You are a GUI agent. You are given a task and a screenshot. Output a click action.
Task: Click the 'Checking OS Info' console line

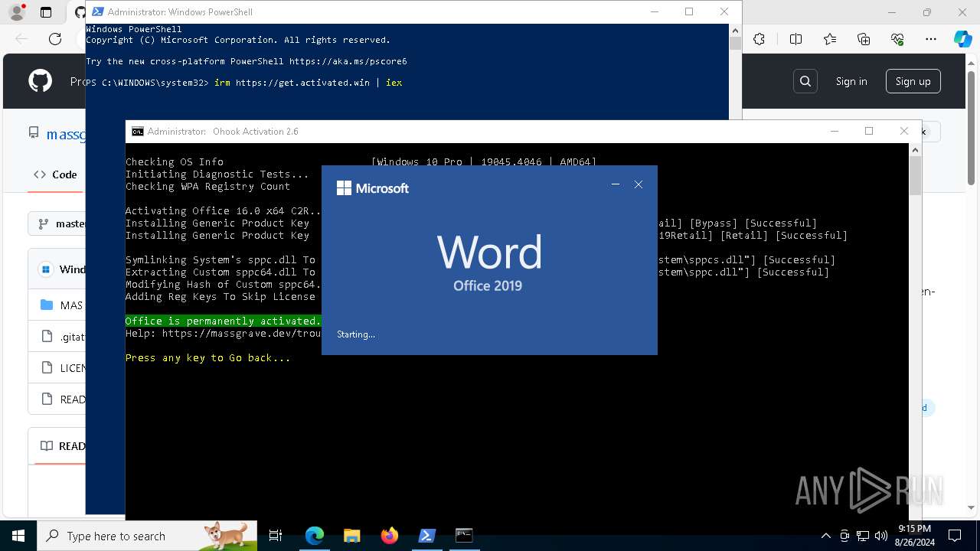point(175,161)
